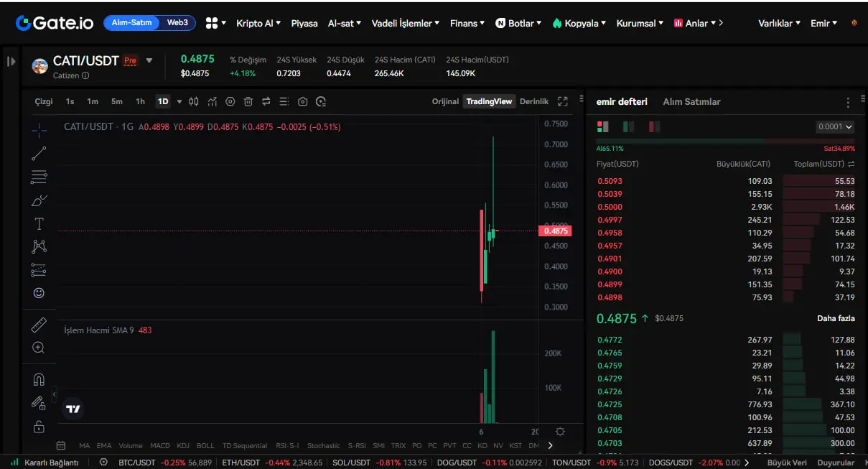The height and width of the screenshot is (469, 868).
Task: Click the replay clock icon in chart toolbar
Action: pos(321,101)
